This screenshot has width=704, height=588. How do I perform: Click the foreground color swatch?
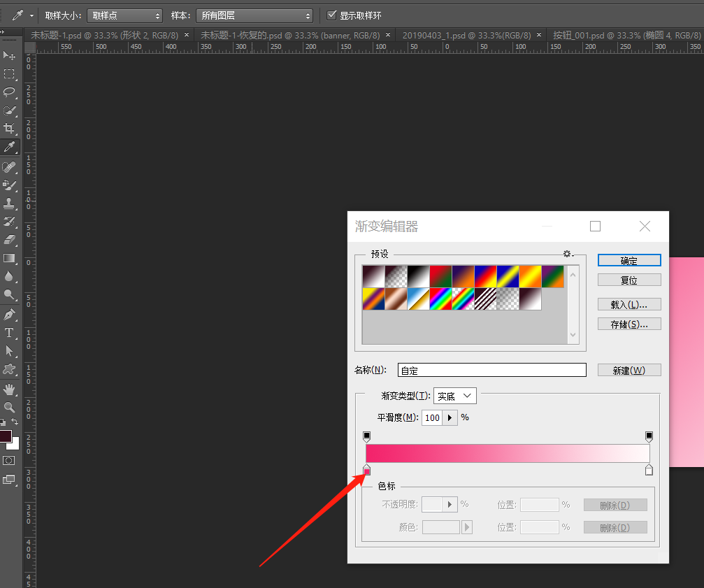(x=6, y=436)
